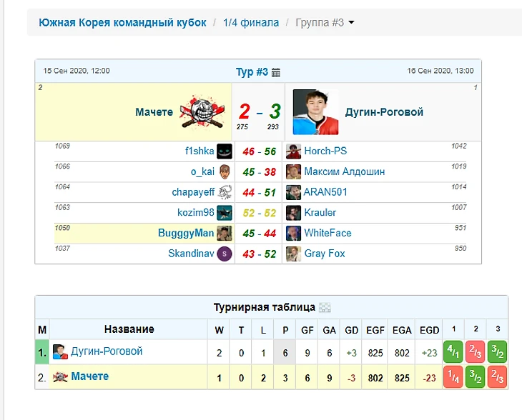Click the 45 - 38 score row
The height and width of the screenshot is (420, 522).
[260, 172]
